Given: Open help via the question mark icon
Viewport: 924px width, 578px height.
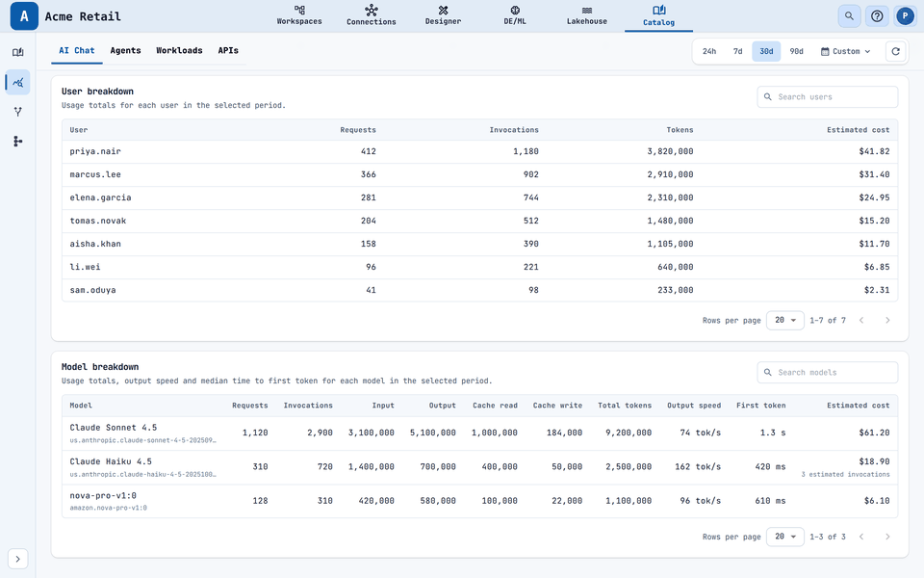Looking at the screenshot, I should (877, 16).
